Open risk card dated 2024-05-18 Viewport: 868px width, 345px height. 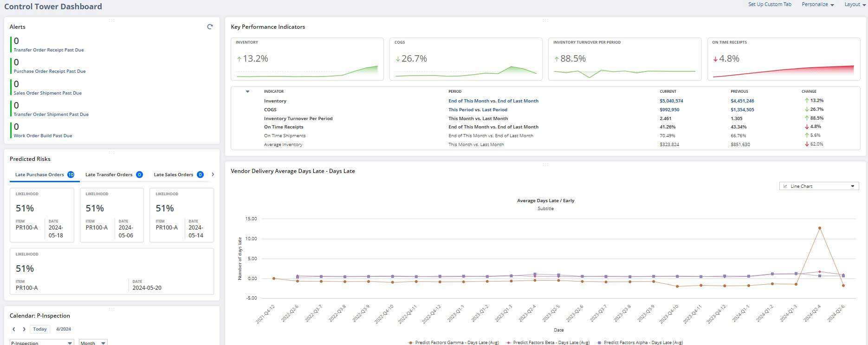(x=42, y=215)
